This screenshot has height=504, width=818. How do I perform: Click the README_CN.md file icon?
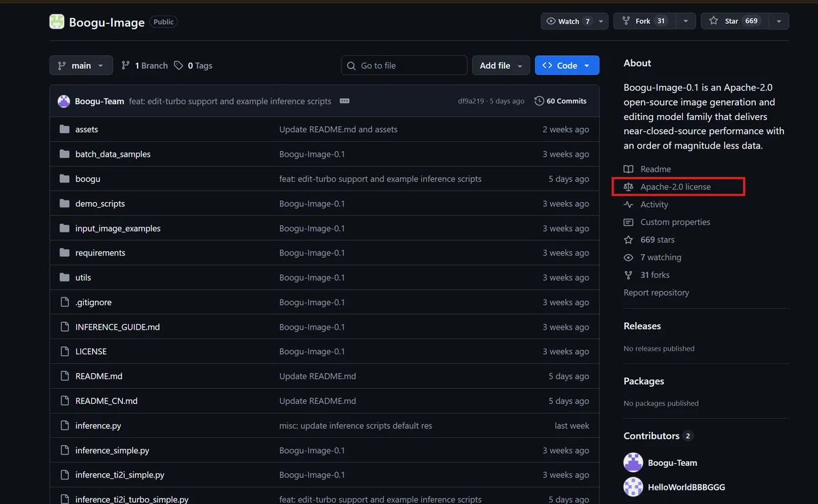tap(65, 401)
